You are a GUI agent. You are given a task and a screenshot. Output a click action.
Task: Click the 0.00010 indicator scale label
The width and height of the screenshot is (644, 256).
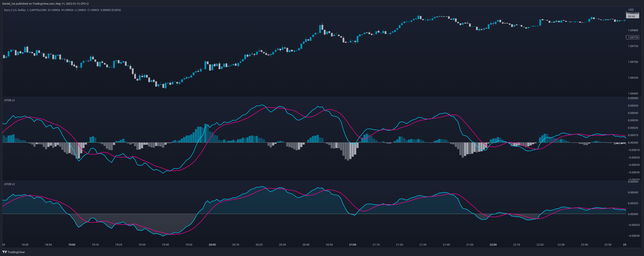[x=633, y=135]
